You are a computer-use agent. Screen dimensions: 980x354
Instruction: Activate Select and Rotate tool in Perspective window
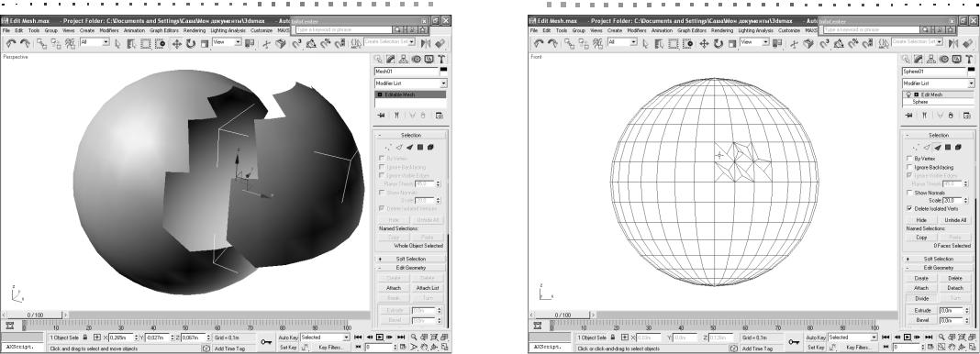click(x=190, y=43)
